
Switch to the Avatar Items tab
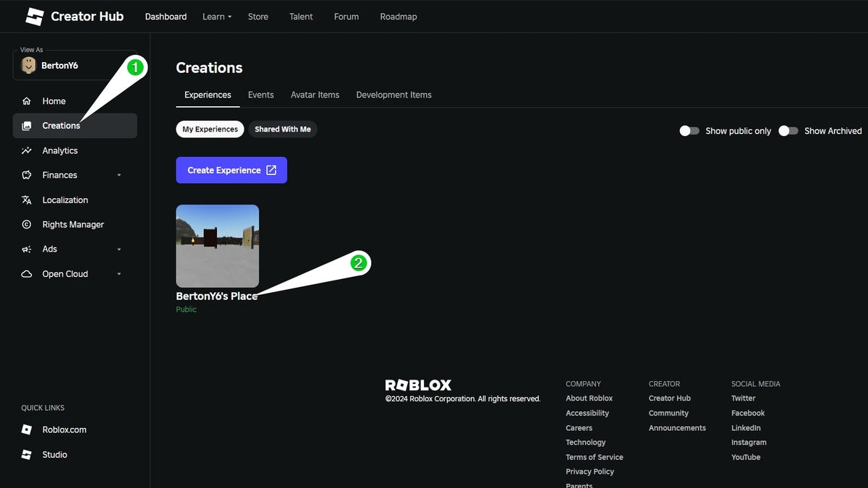point(315,94)
